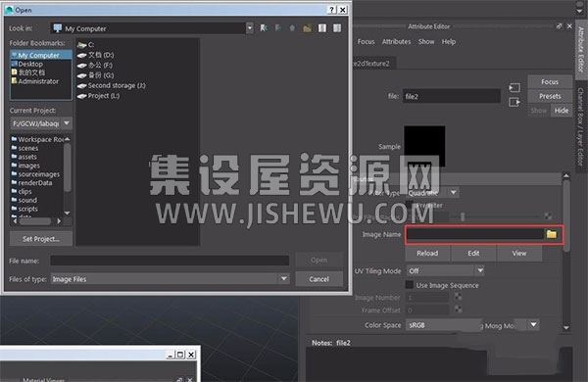Click output connection icon below file2 field
The width and height of the screenshot is (588, 382).
[x=514, y=102]
